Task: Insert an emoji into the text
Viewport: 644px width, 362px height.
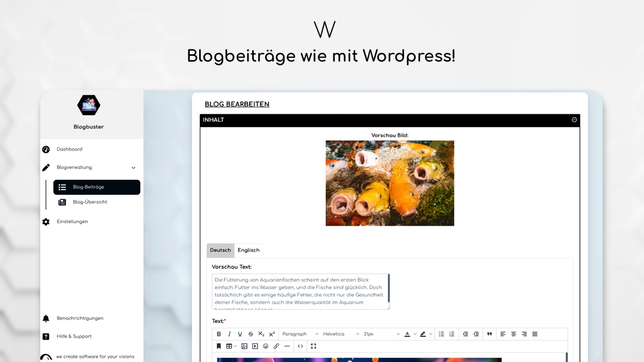Action: [265, 346]
